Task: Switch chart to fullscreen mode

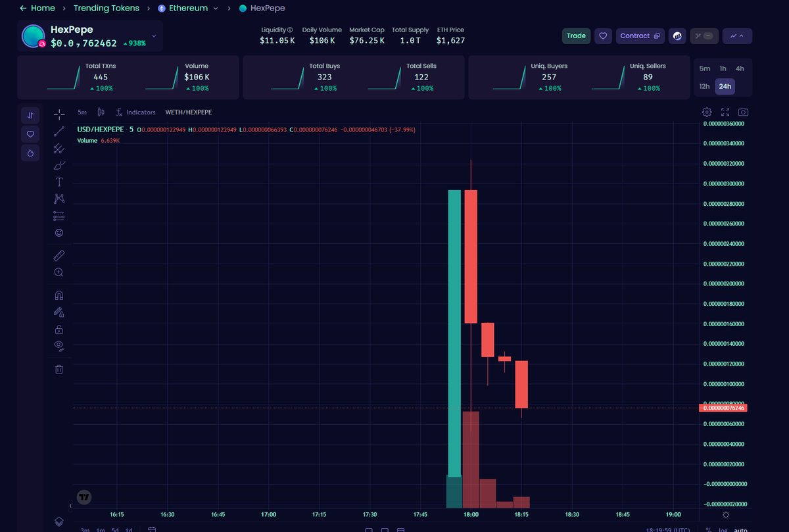Action: click(726, 112)
